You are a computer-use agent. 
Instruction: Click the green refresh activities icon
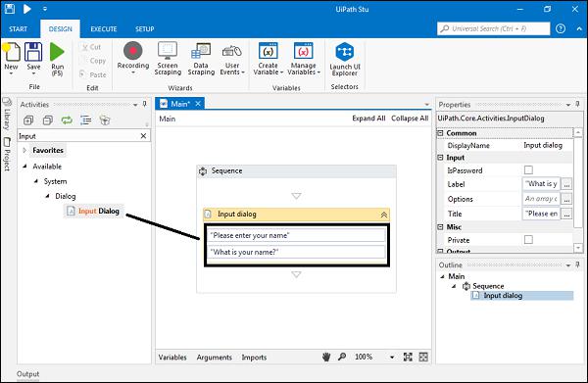67,120
